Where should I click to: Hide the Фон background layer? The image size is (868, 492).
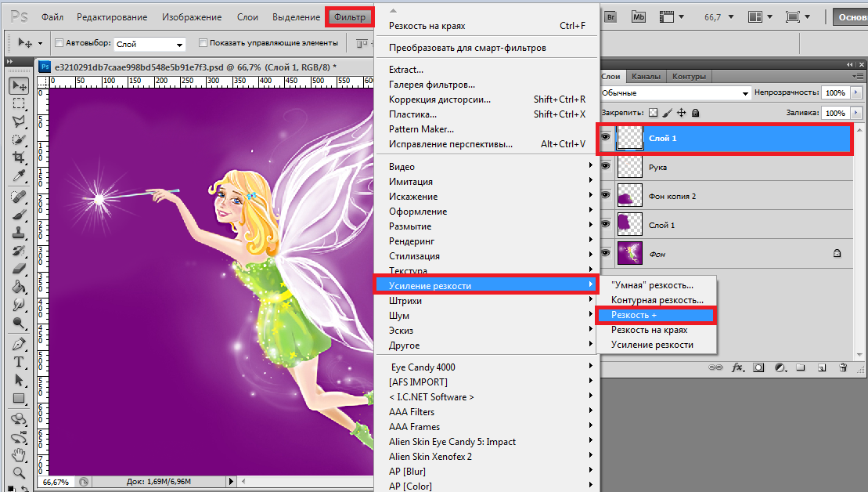[606, 253]
